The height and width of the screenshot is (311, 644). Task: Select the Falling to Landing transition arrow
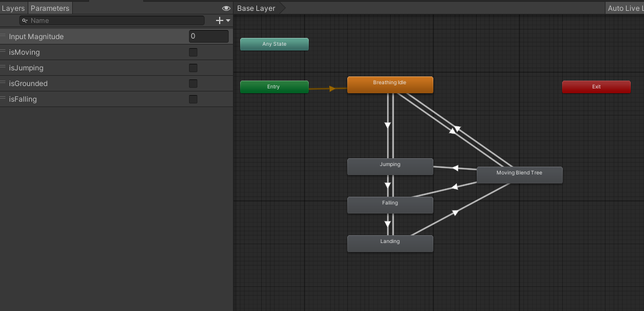pos(388,224)
